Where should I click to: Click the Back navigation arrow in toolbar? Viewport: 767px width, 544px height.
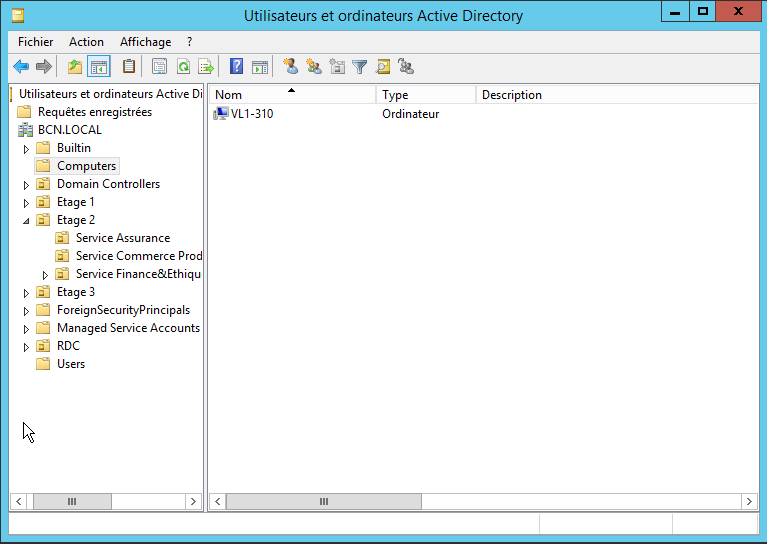click(21, 67)
